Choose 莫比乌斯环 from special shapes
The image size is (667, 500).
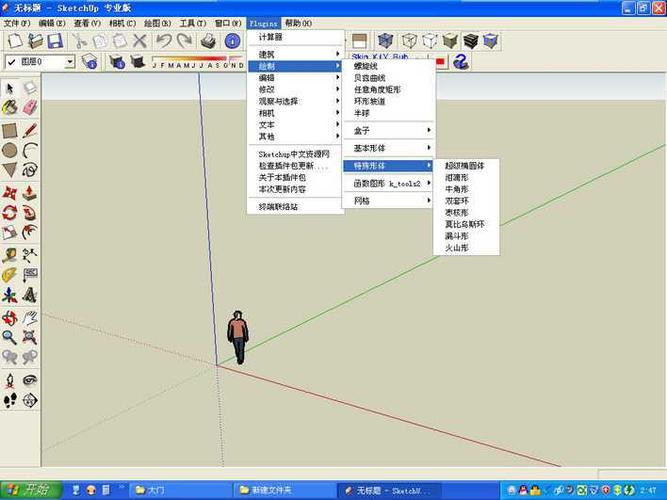coord(466,224)
